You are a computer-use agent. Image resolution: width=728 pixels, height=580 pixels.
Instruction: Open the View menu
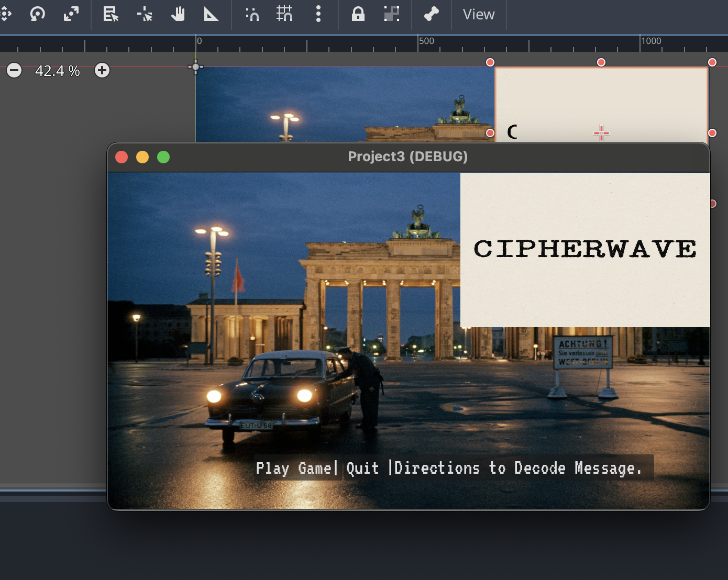coord(479,14)
